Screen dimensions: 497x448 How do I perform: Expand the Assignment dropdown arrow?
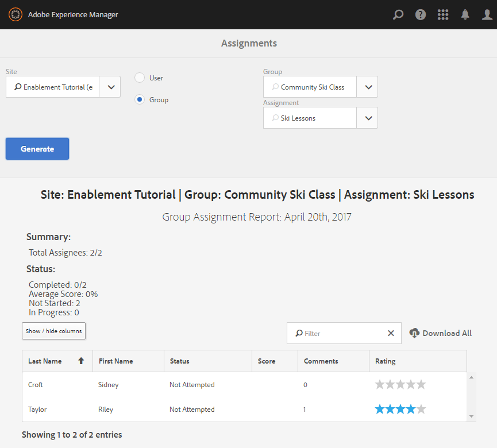point(368,118)
